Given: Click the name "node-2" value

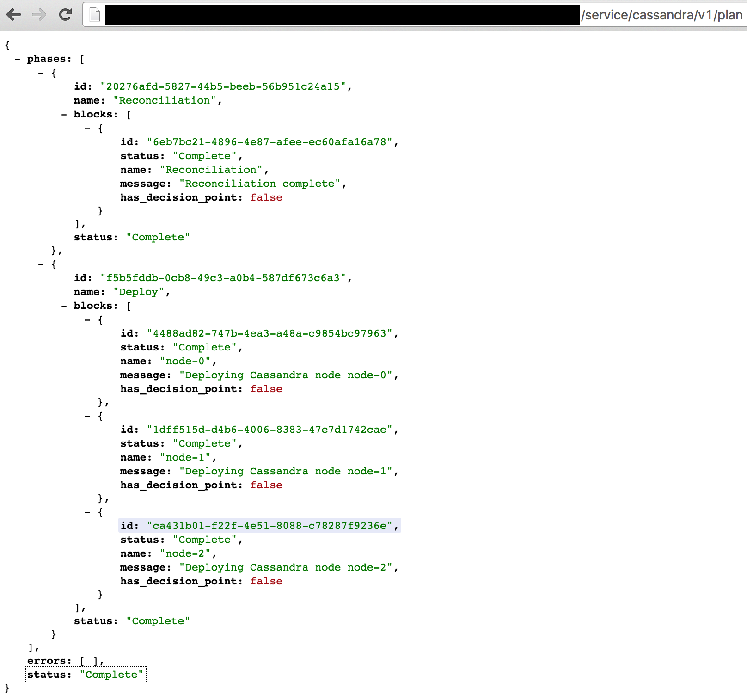Looking at the screenshot, I should point(185,553).
